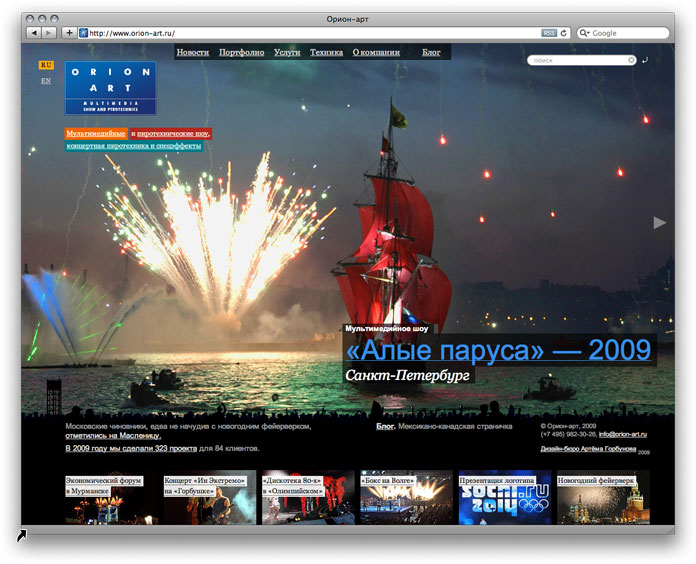Open the Новости menu item
The width and height of the screenshot is (696, 564).
[193, 52]
